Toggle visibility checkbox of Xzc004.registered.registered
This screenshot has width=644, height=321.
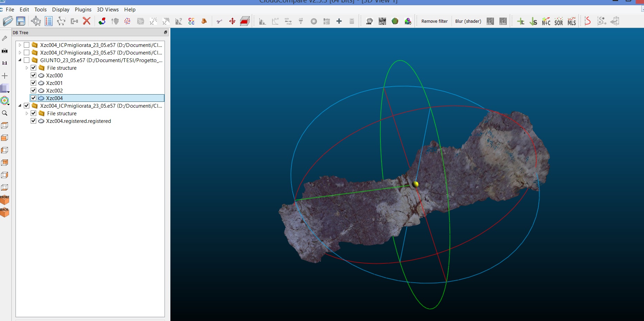33,121
